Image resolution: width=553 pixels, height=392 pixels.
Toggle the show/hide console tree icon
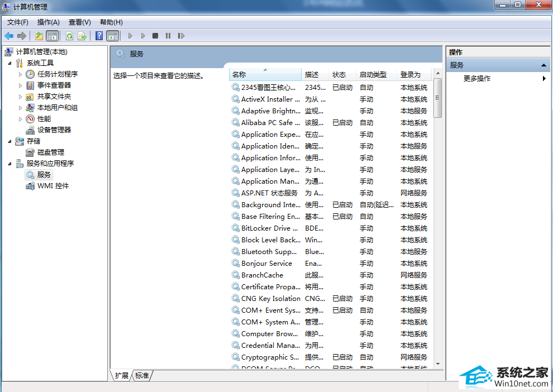pos(52,36)
